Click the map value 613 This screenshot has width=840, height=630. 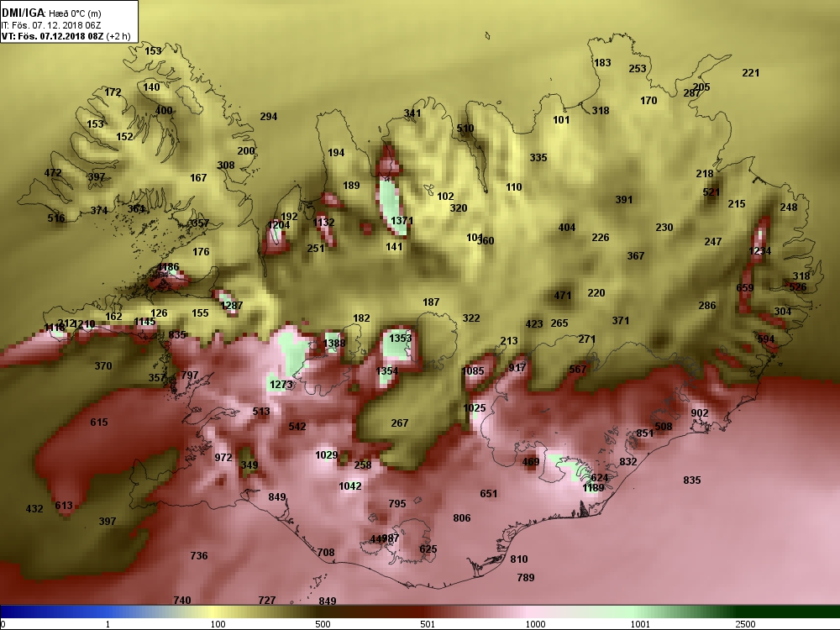pyautogui.click(x=64, y=505)
